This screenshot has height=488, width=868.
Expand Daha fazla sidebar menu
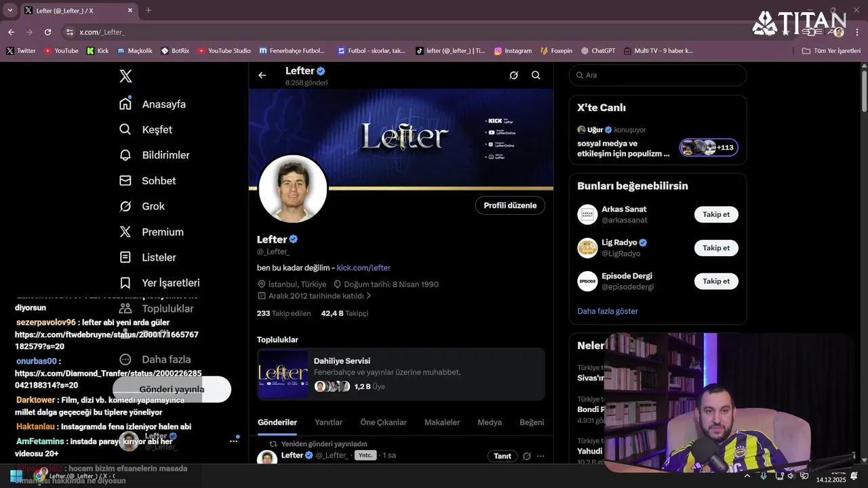click(x=155, y=359)
